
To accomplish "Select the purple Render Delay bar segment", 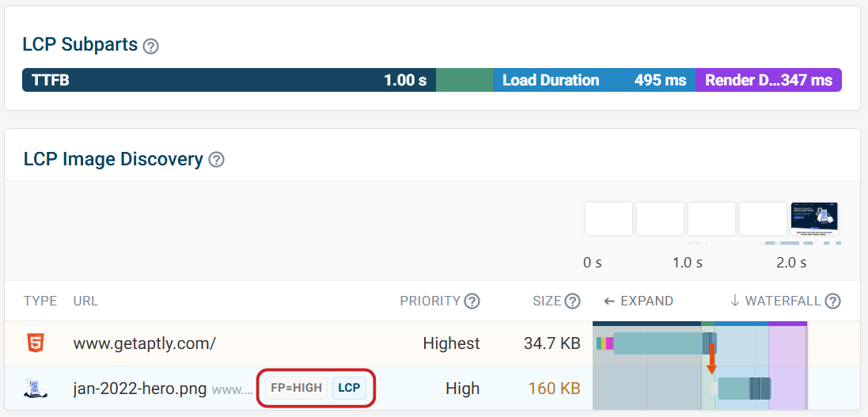I will 768,80.
